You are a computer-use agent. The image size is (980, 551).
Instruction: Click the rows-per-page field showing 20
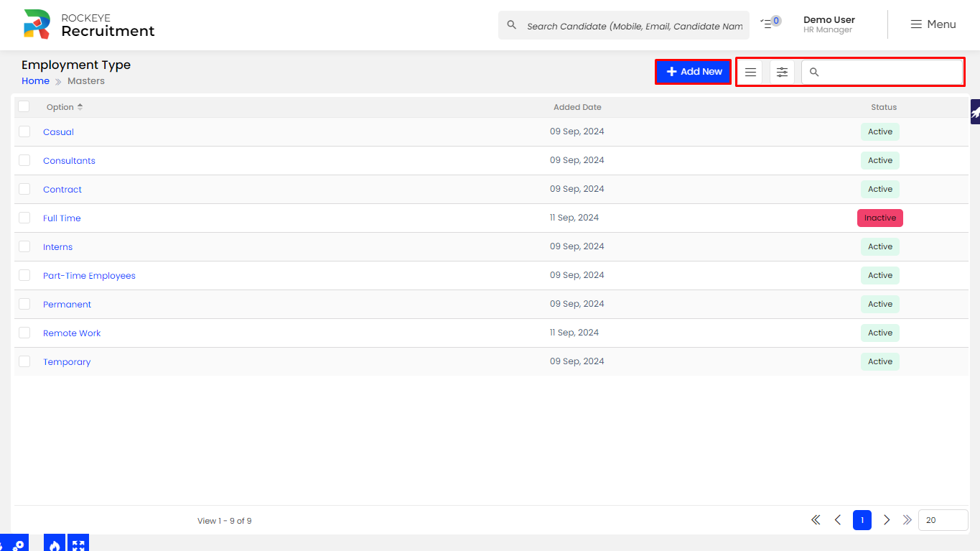click(x=943, y=520)
